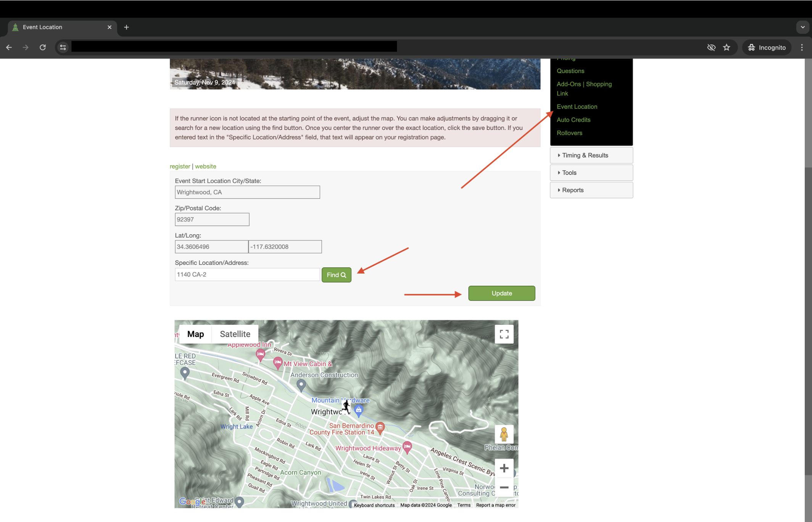Click the Mt View Cabin lodging pin
This screenshot has width=812, height=522.
click(278, 363)
